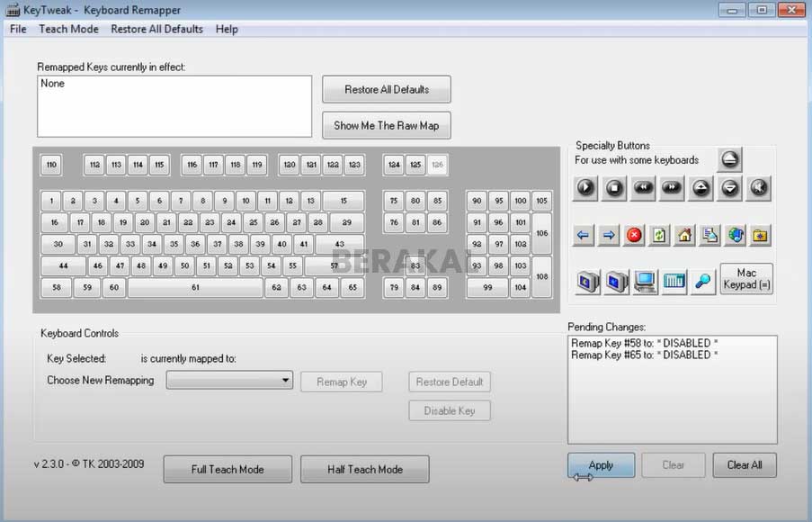The height and width of the screenshot is (522, 812).
Task: Click the browser Forward blue arrow button
Action: click(x=609, y=235)
